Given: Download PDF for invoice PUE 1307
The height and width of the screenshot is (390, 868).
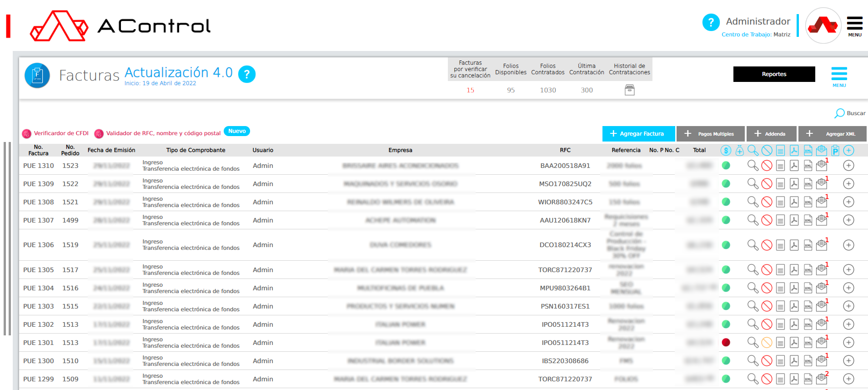Looking at the screenshot, I should point(794,220).
